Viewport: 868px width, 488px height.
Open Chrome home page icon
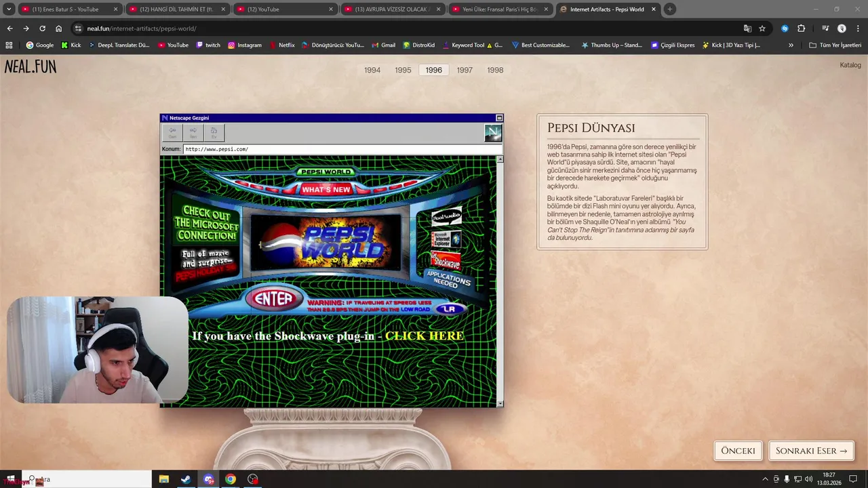(58, 28)
